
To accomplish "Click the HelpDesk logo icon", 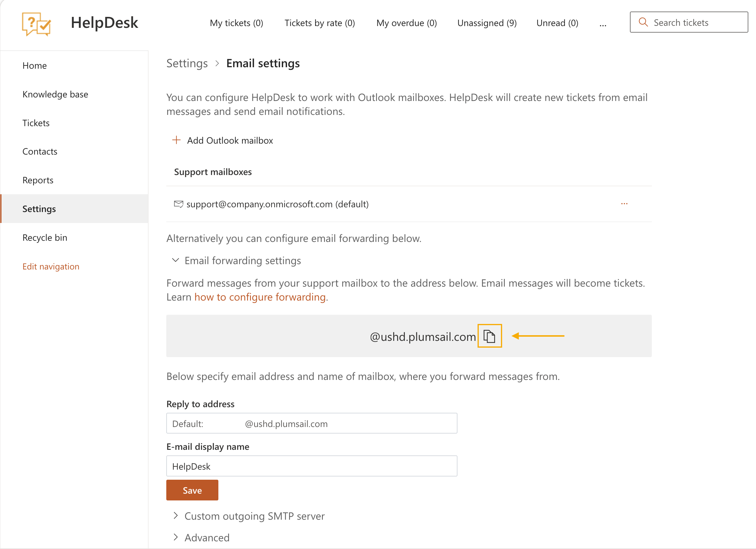I will [37, 24].
